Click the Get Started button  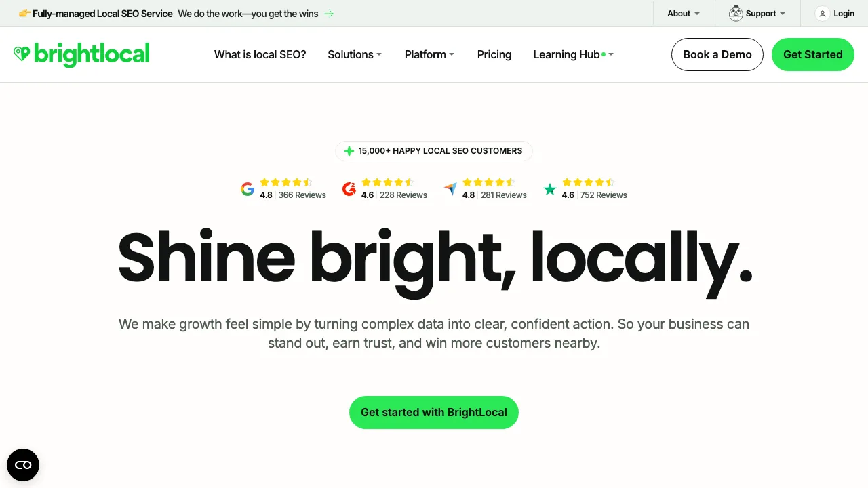[x=813, y=54]
